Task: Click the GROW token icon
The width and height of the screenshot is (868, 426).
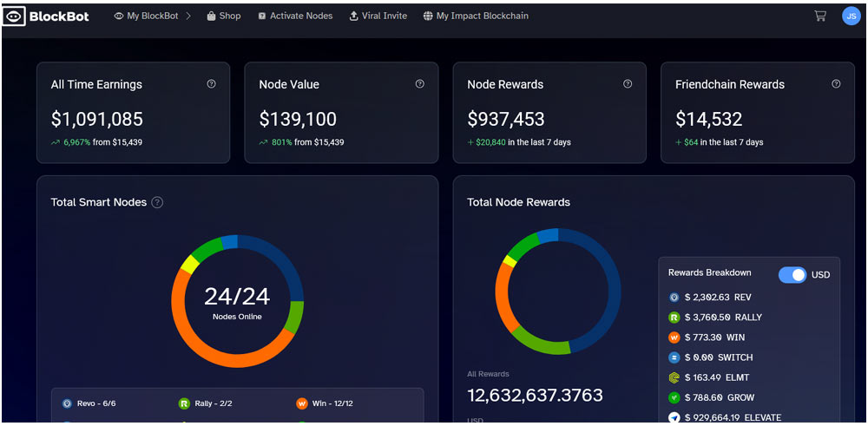Action: pos(674,397)
